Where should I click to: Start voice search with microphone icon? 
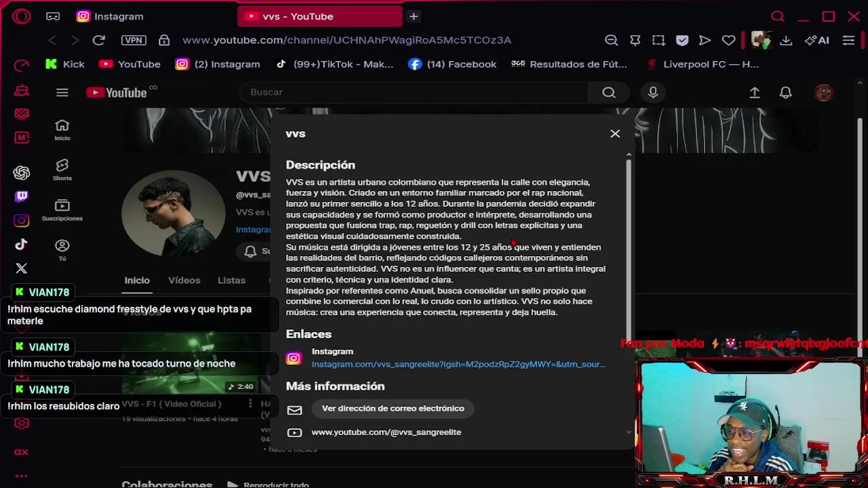pyautogui.click(x=653, y=93)
